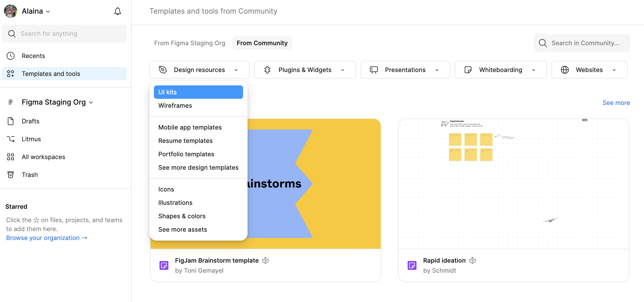Click See more design templates
This screenshot has width=644, height=302.
[x=198, y=167]
